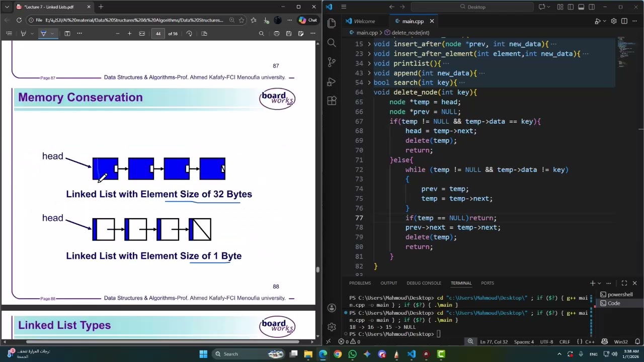644x362 pixels.
Task: Click the PDF print icon
Action: [x=276, y=34]
